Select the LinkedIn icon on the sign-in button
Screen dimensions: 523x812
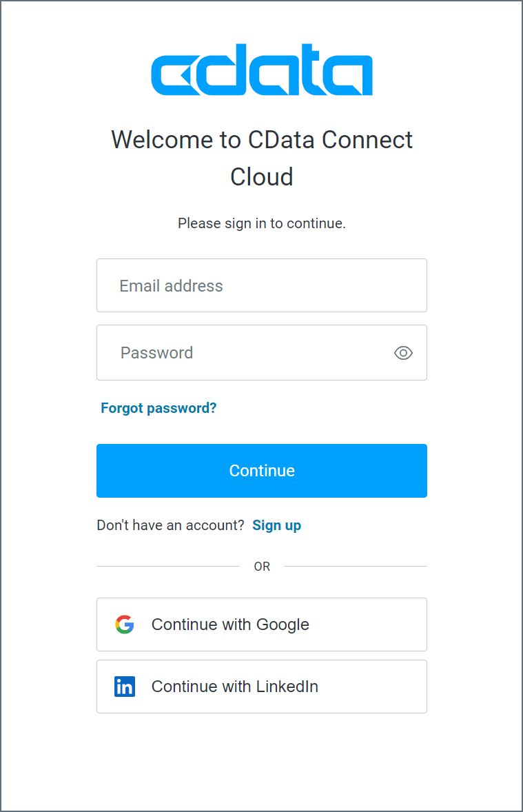[124, 687]
